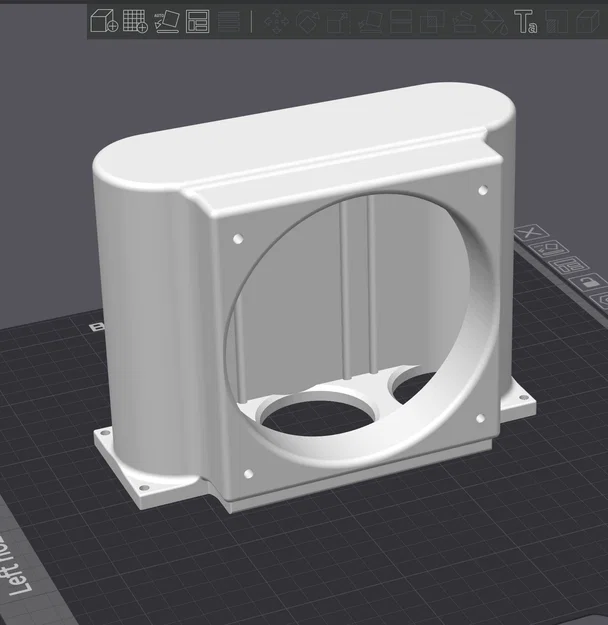This screenshot has height=625, width=608.
Task: Select the Scale tool
Action: 337,22
